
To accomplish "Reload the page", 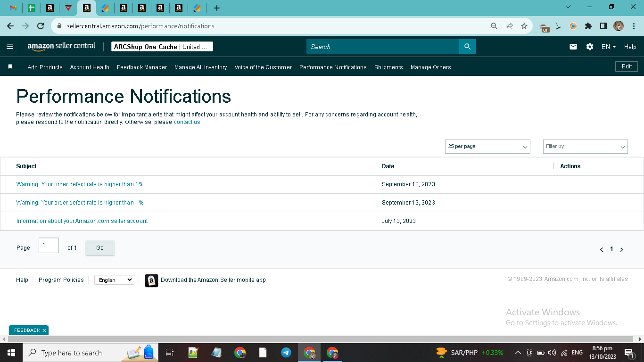I will click(41, 26).
